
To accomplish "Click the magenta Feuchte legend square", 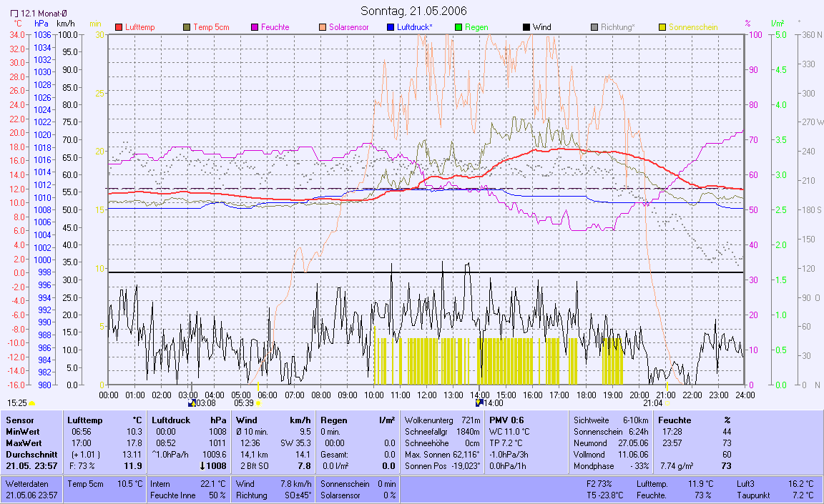I will [x=254, y=27].
